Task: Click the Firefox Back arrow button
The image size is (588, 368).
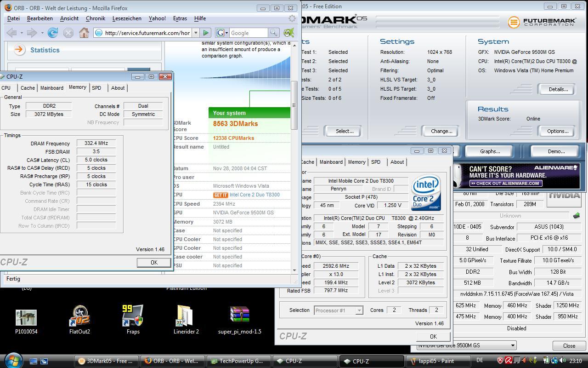Action: (x=12, y=33)
